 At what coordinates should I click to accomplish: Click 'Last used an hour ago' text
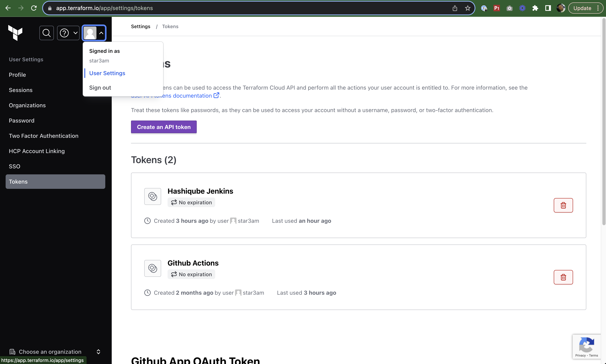click(302, 221)
